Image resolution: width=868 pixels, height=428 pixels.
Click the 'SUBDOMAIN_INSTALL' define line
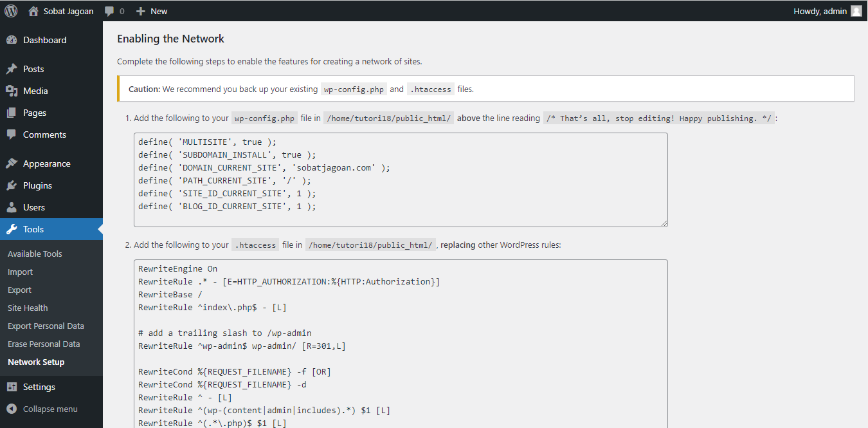(x=227, y=154)
